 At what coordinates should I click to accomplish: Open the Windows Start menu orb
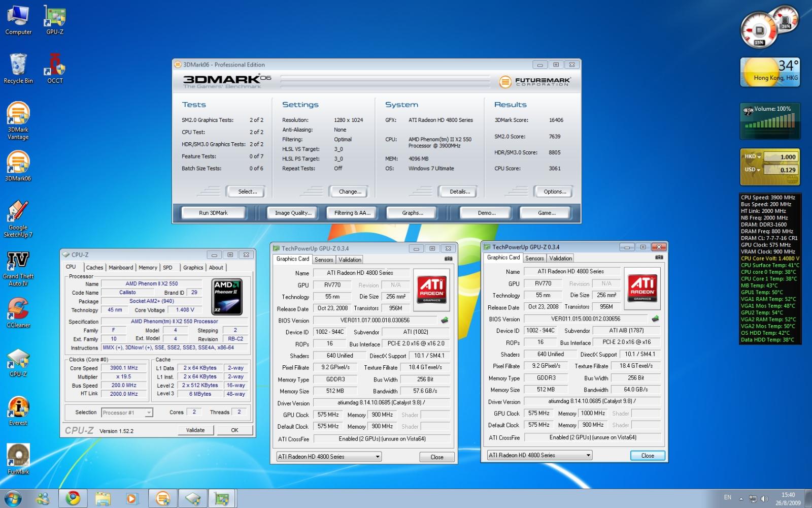12,498
